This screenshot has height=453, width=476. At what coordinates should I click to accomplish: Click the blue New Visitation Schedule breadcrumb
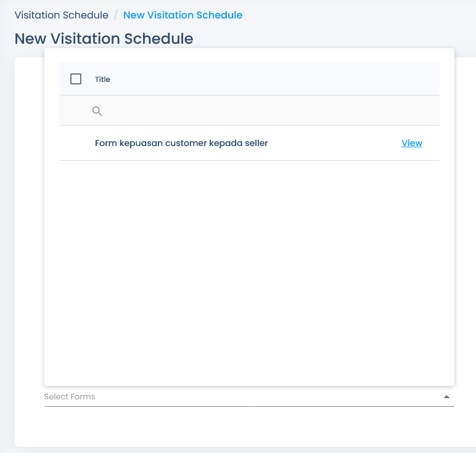click(x=183, y=15)
